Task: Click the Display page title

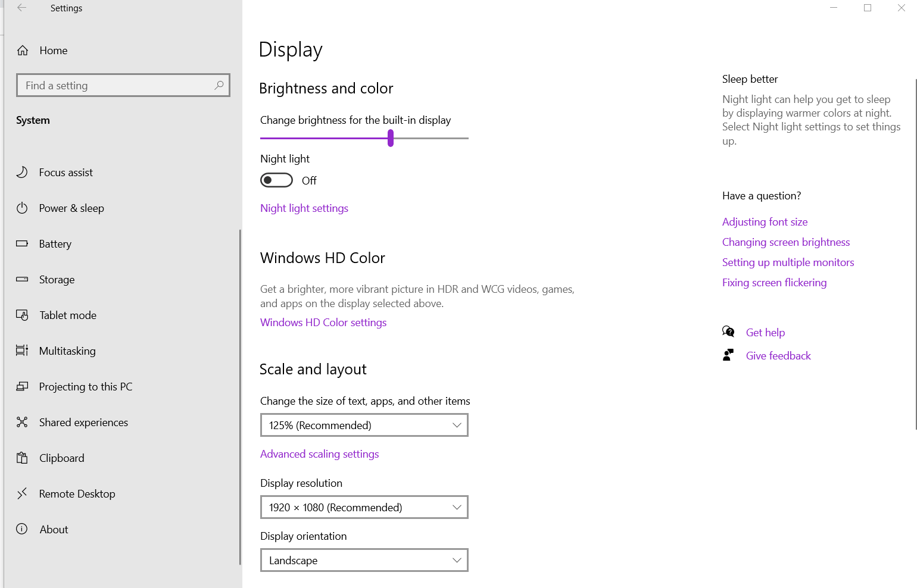Action: tap(291, 50)
